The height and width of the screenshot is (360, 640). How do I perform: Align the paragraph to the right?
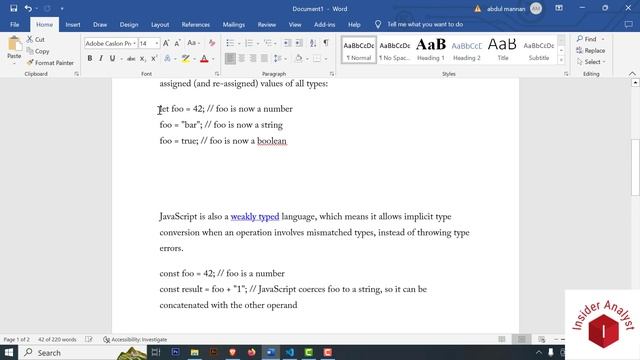pyautogui.click(x=253, y=59)
